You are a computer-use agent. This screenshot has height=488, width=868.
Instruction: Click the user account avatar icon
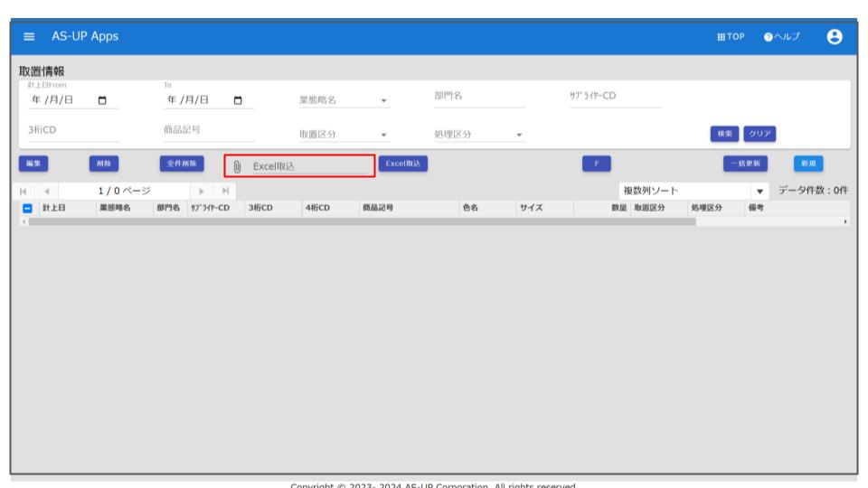coord(835,36)
